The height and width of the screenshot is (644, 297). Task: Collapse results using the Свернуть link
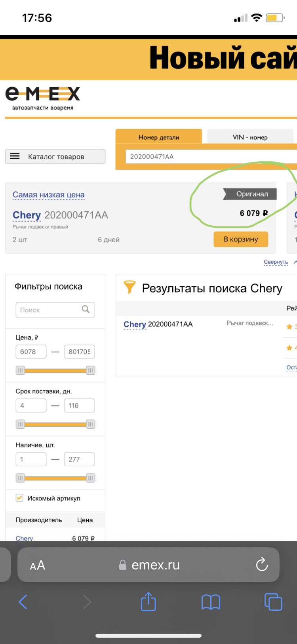tap(276, 262)
